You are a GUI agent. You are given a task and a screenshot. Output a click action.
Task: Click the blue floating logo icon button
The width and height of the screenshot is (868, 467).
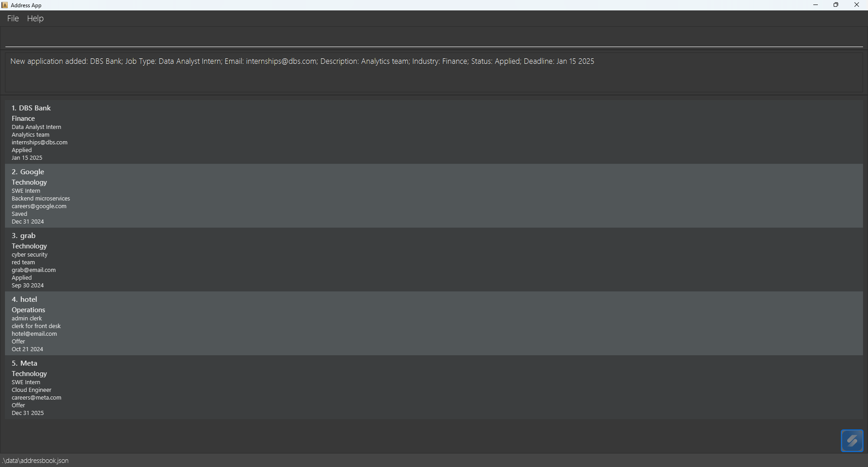point(852,440)
